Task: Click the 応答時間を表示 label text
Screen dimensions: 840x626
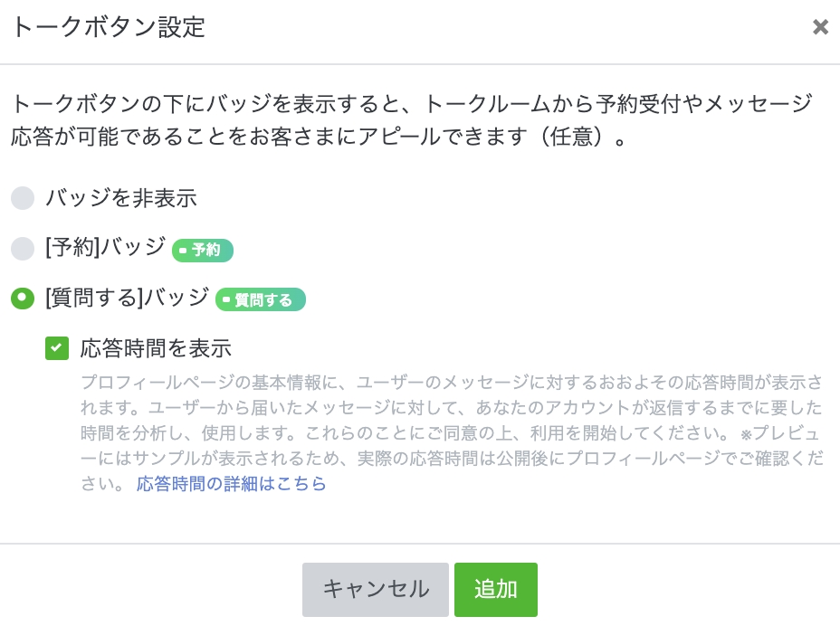Action: point(156,348)
